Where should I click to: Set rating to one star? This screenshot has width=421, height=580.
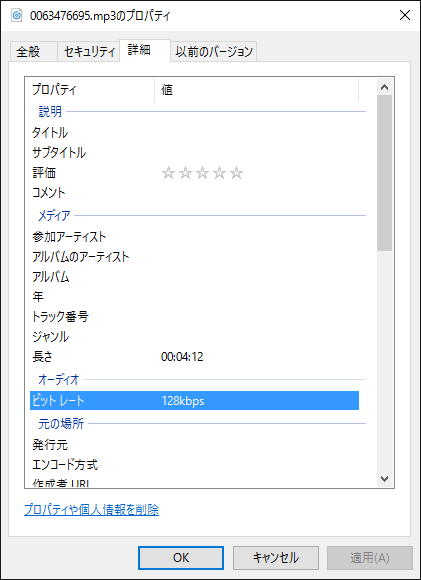click(x=168, y=173)
